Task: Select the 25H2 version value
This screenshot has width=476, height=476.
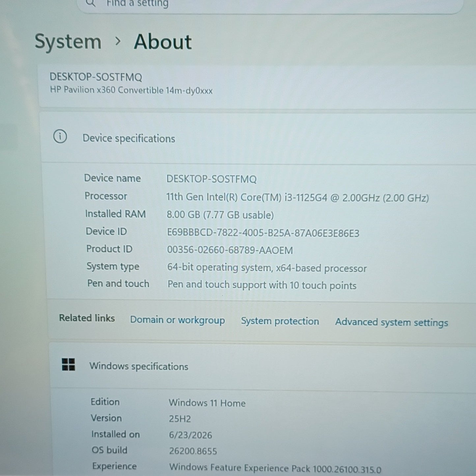Action: pyautogui.click(x=180, y=419)
